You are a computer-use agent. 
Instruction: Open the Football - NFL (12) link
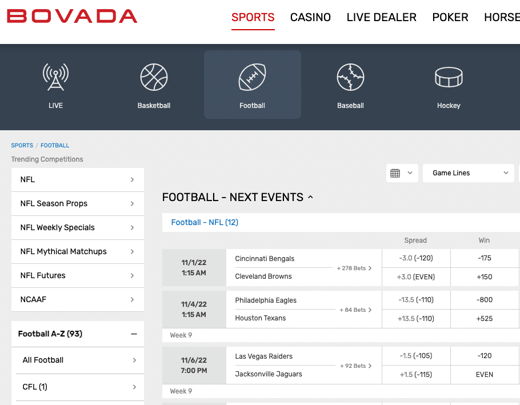[x=205, y=222]
